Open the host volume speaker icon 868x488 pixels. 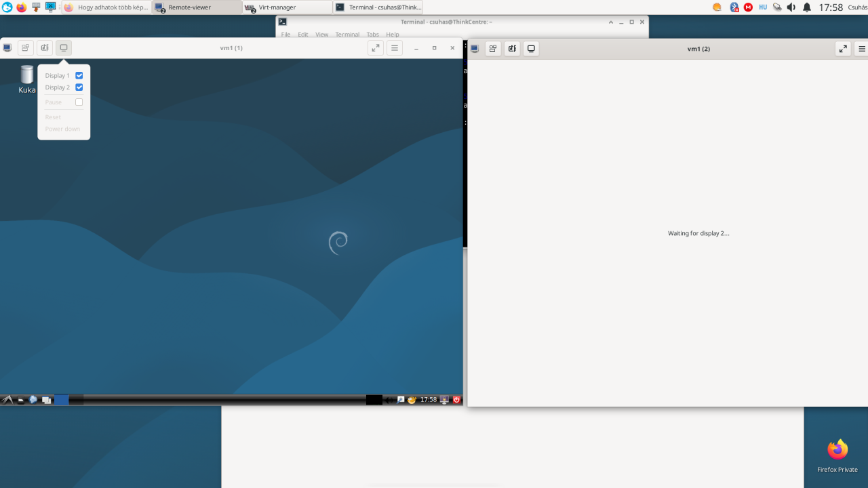[791, 7]
